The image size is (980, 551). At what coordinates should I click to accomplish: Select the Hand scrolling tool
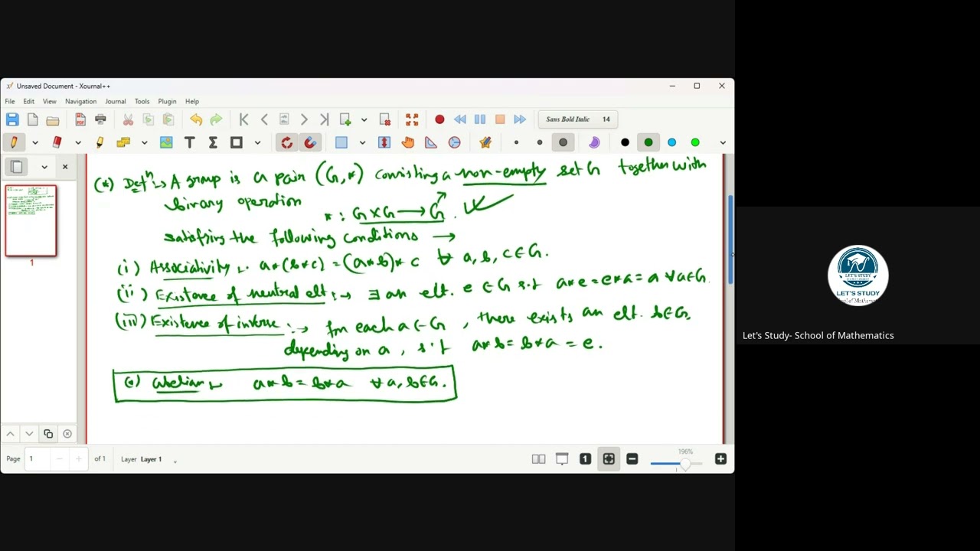click(x=407, y=142)
